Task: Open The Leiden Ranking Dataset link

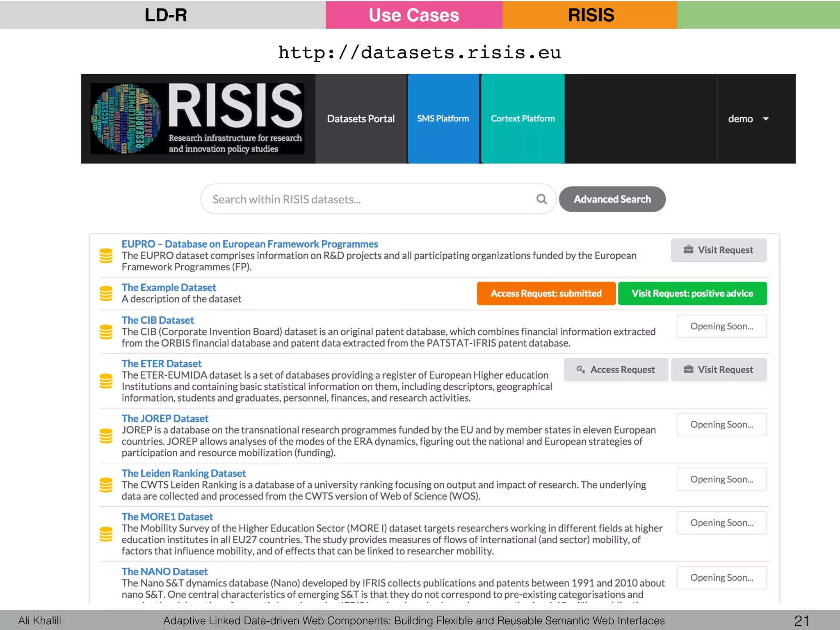Action: (183, 473)
